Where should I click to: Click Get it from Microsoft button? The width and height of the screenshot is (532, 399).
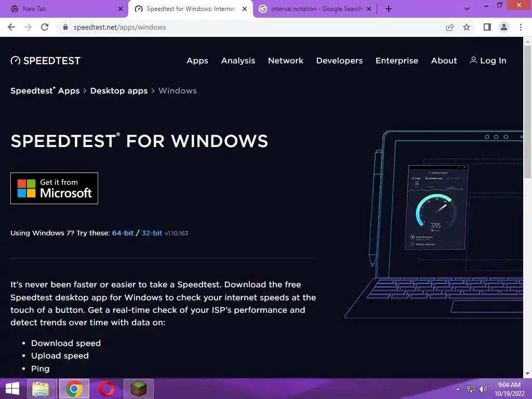(x=54, y=188)
